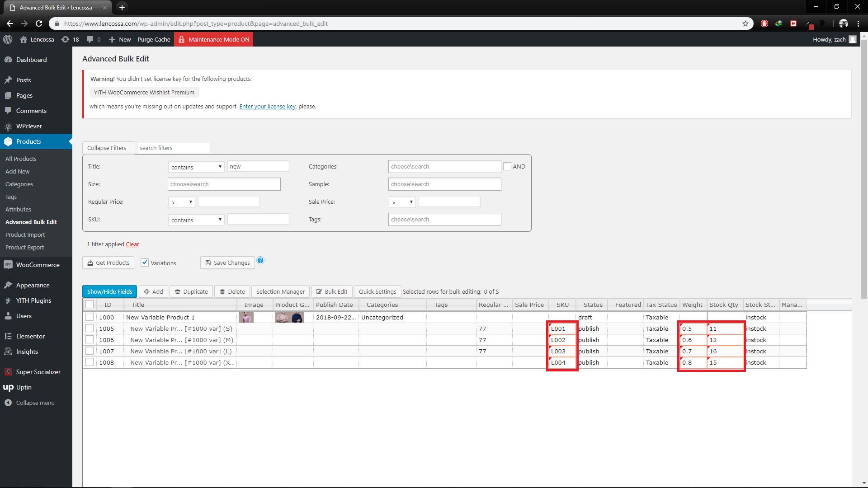This screenshot has height=488, width=868.
Task: Click the Selection Manager button
Action: (x=280, y=291)
